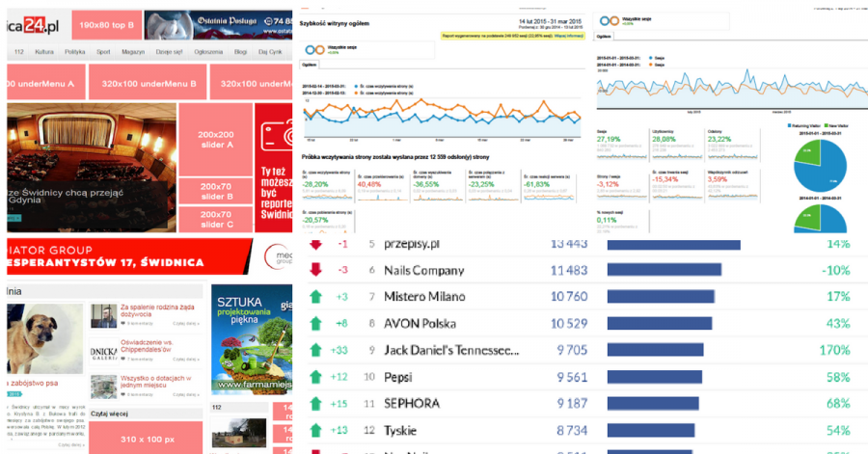
Task: Click the red down arrow beside Nails Company
Action: [x=316, y=270]
